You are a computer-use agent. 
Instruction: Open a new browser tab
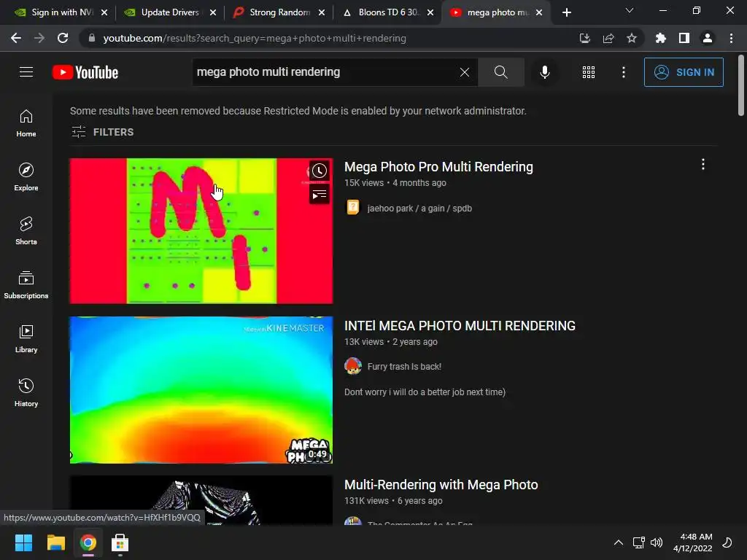566,12
